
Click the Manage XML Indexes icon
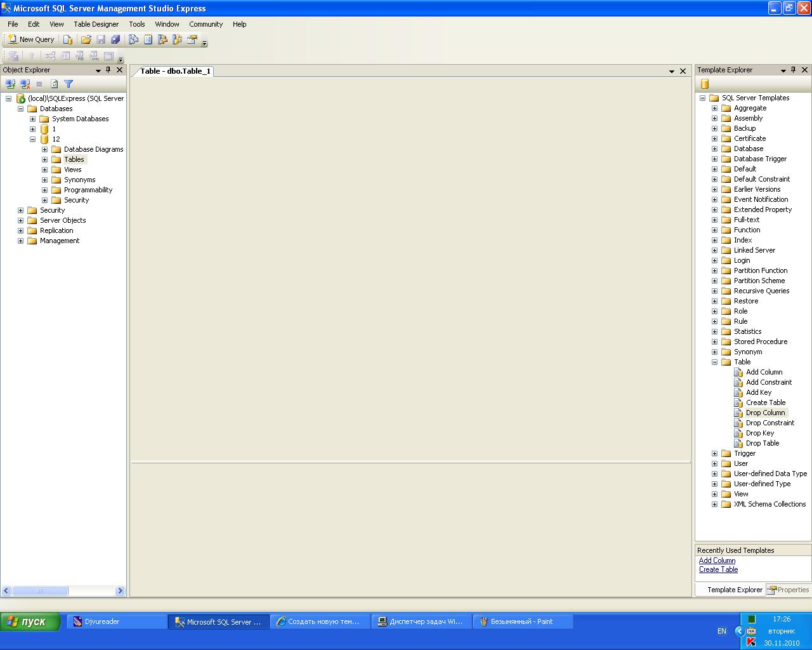click(95, 56)
